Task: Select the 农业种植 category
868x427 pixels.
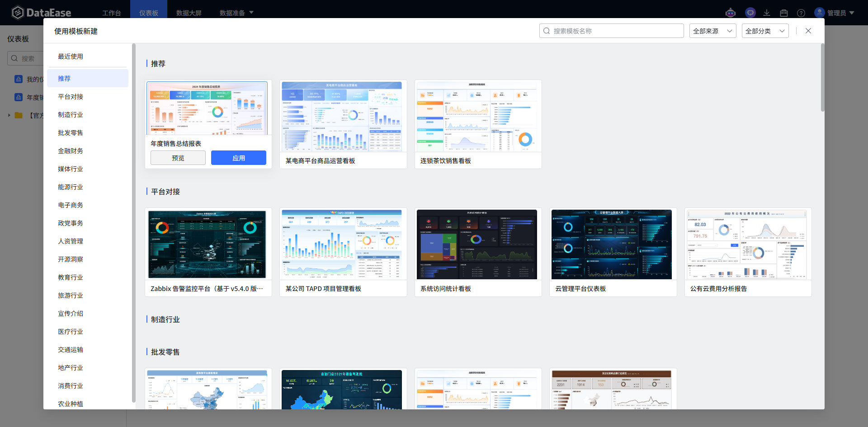Action: click(x=88, y=403)
